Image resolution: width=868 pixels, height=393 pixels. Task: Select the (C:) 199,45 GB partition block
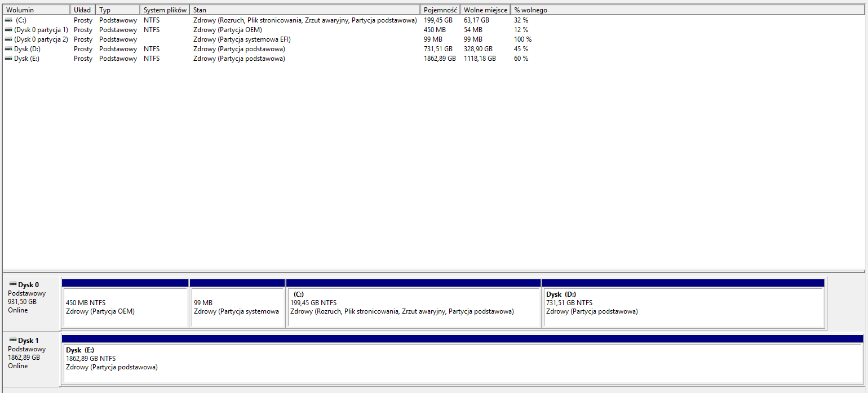[x=413, y=307]
